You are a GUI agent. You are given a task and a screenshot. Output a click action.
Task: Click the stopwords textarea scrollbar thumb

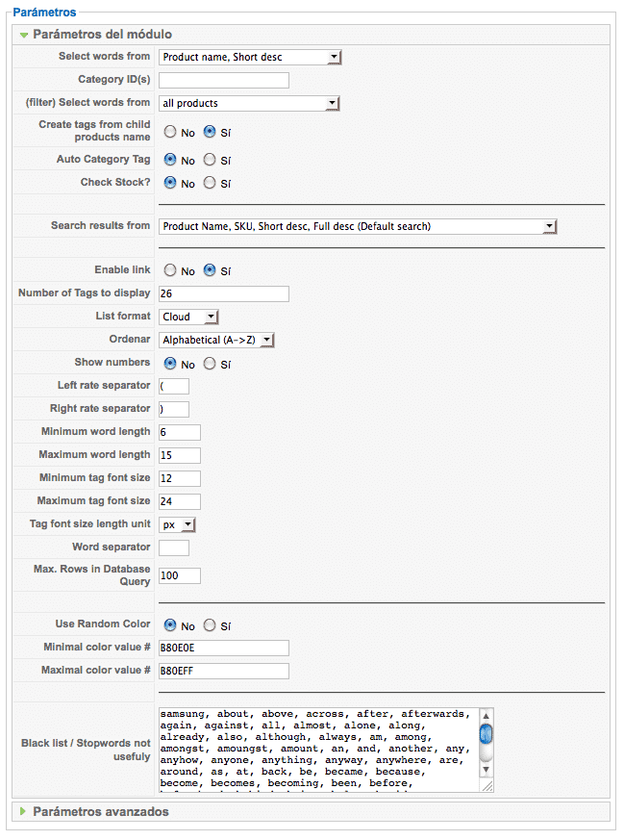tap(486, 733)
